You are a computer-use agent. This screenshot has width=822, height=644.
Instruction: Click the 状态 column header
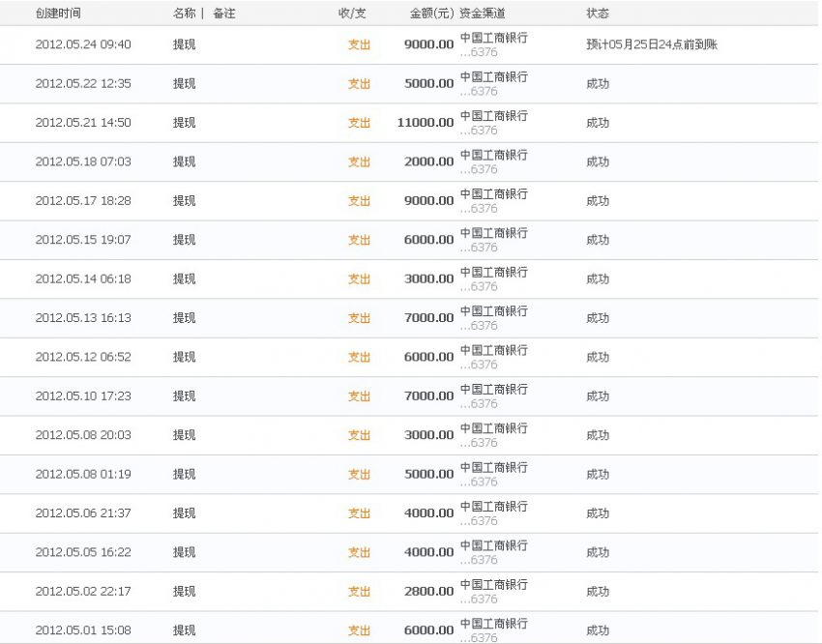(x=598, y=14)
